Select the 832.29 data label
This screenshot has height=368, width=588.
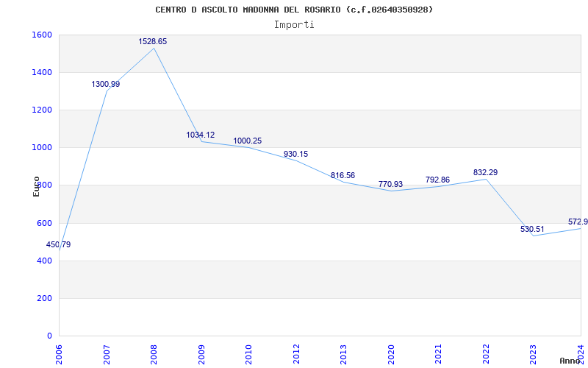point(486,173)
